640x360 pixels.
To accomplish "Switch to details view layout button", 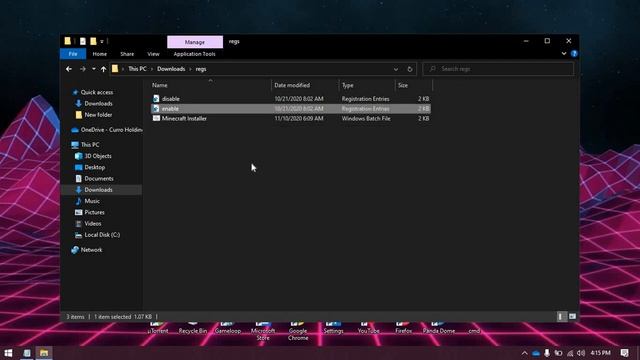I will coord(561,316).
